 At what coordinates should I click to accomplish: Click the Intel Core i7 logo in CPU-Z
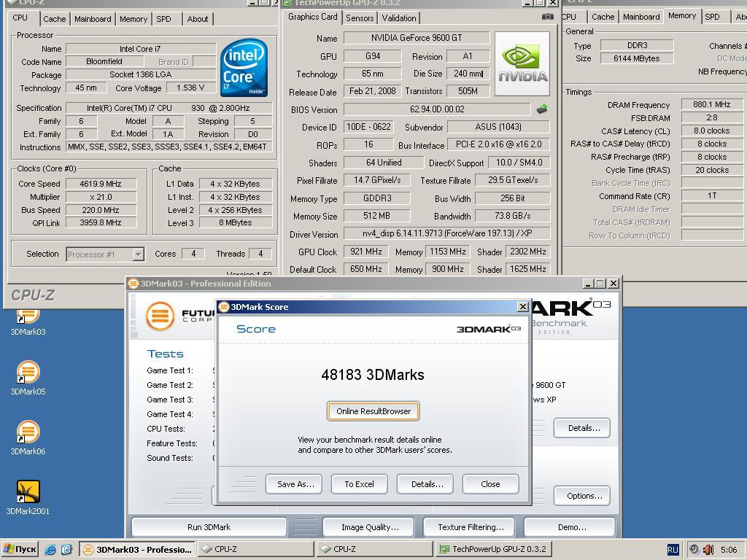244,67
